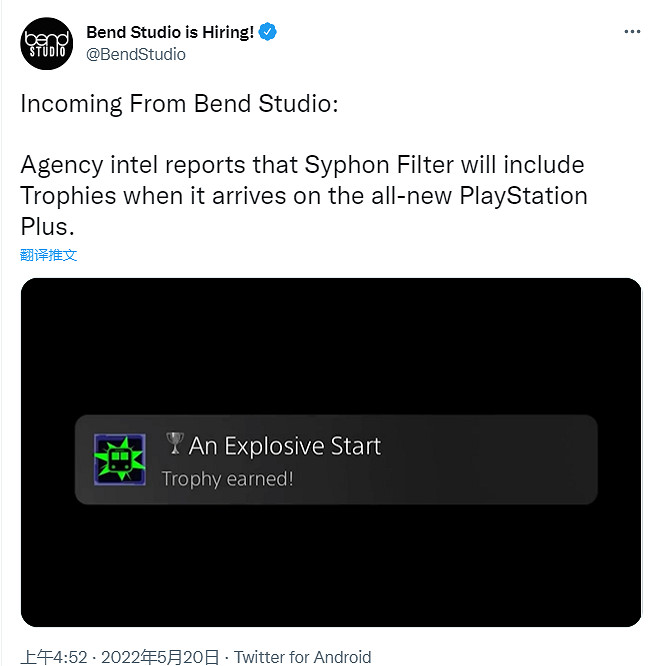Viewport: 657px width, 666px height.
Task: Click the "Trophy earned!" message text
Action: click(227, 479)
